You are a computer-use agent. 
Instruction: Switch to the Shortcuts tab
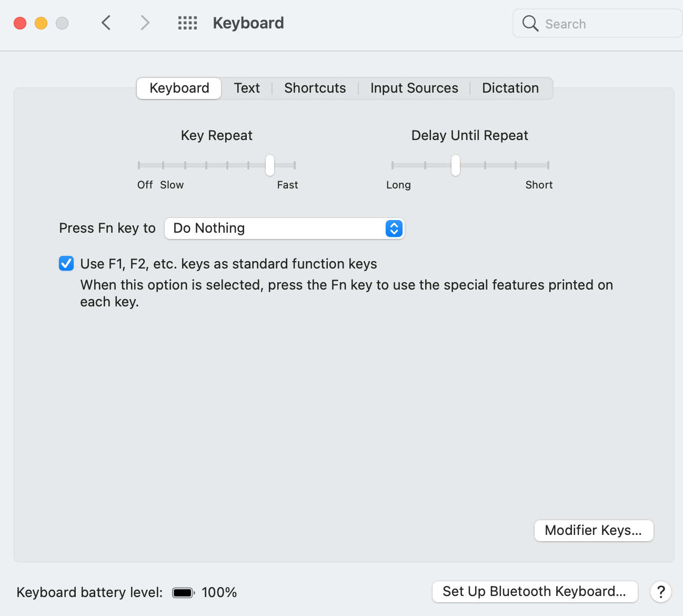[315, 88]
